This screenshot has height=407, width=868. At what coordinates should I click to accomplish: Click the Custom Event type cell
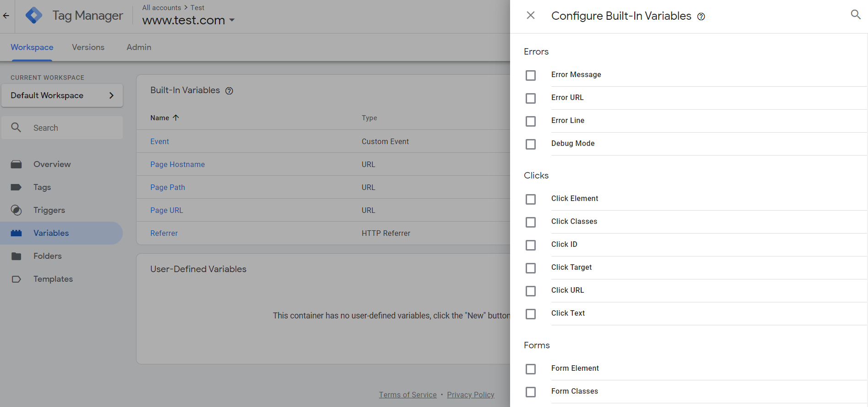[x=385, y=141]
